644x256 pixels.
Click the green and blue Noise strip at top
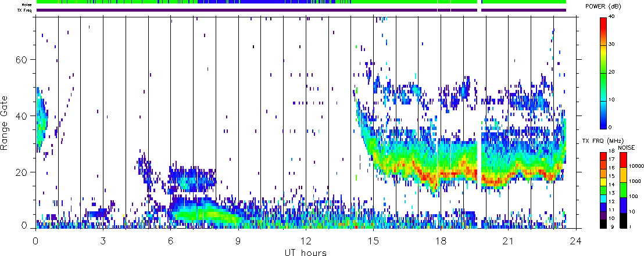coord(301,2)
